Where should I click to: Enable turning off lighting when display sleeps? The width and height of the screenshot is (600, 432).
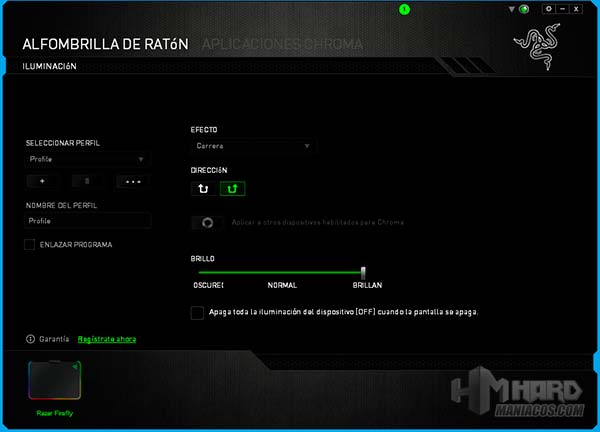pos(197,313)
